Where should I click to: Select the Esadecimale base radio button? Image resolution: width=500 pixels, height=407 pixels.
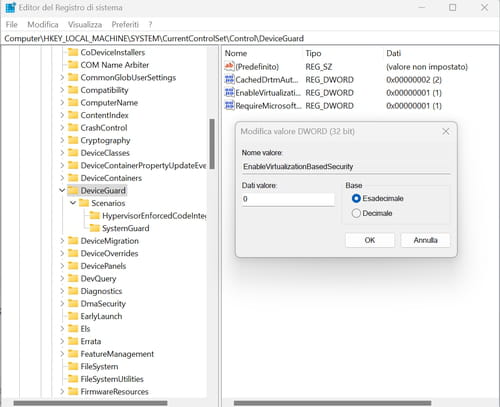356,198
